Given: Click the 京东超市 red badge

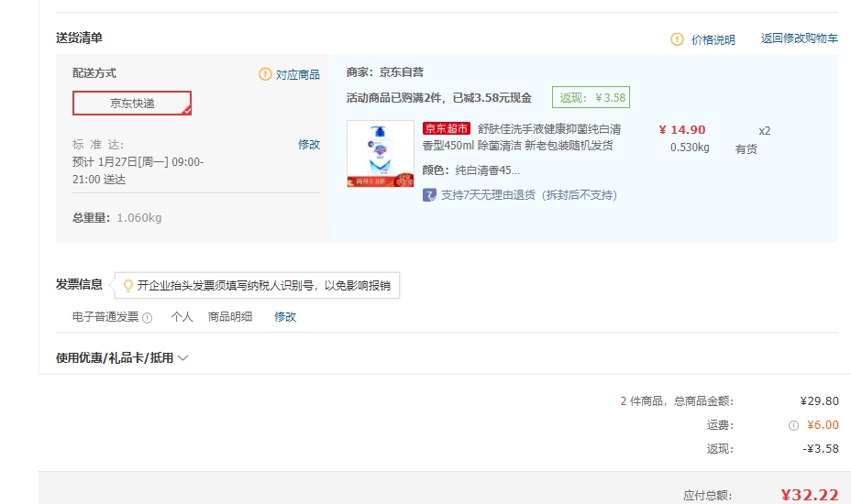Looking at the screenshot, I should [446, 128].
